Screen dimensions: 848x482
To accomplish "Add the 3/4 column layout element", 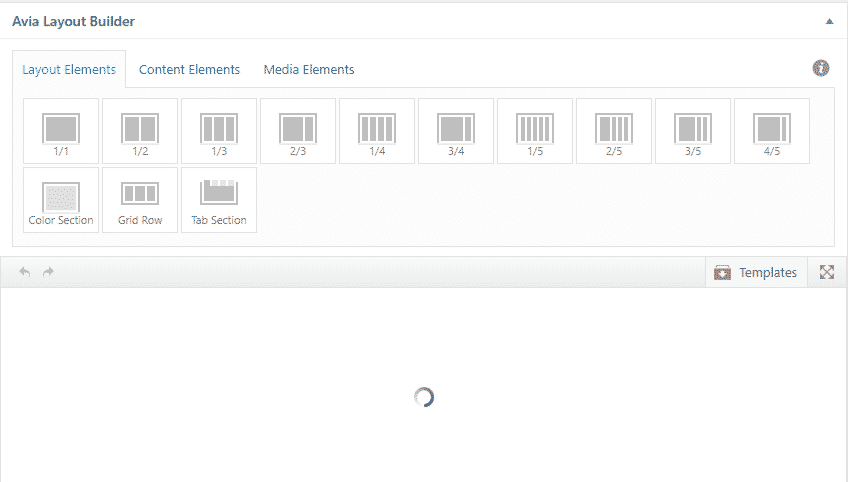I will pos(456,131).
